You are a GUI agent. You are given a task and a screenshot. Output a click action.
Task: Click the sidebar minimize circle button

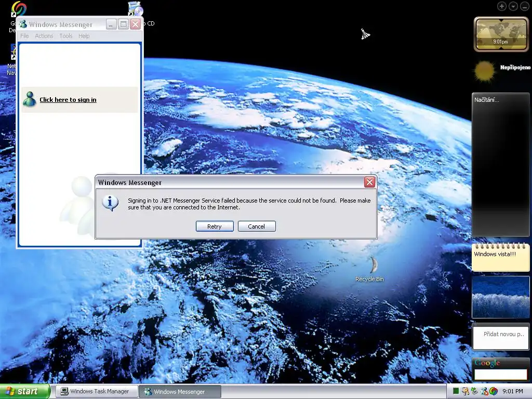tap(525, 6)
